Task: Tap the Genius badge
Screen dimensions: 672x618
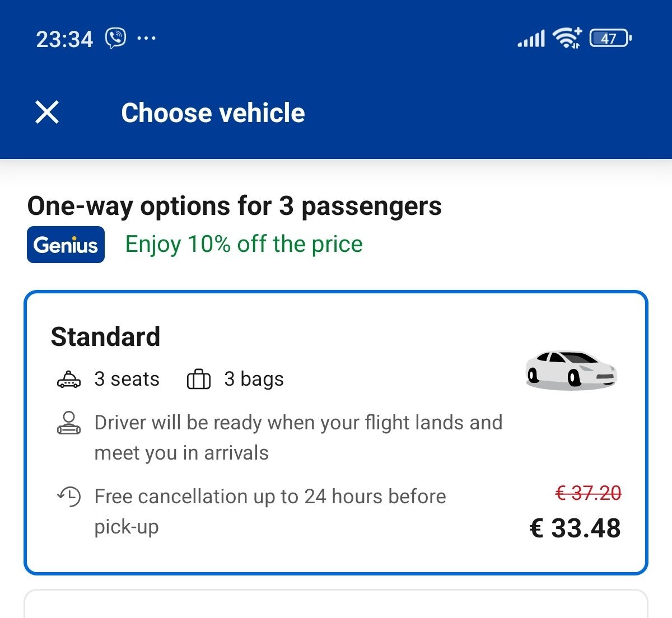Action: (66, 245)
